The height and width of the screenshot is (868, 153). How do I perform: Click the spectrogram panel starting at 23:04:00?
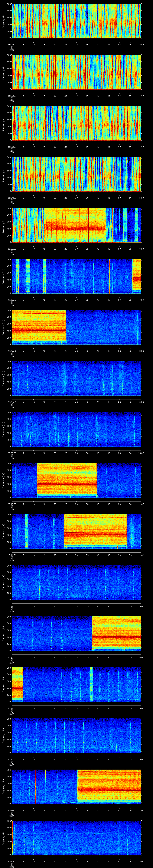point(76,174)
